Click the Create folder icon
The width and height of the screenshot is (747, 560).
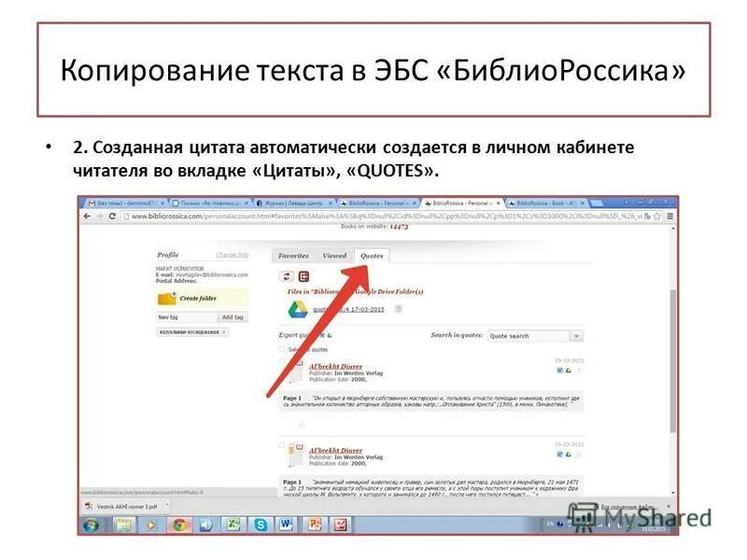pyautogui.click(x=167, y=298)
